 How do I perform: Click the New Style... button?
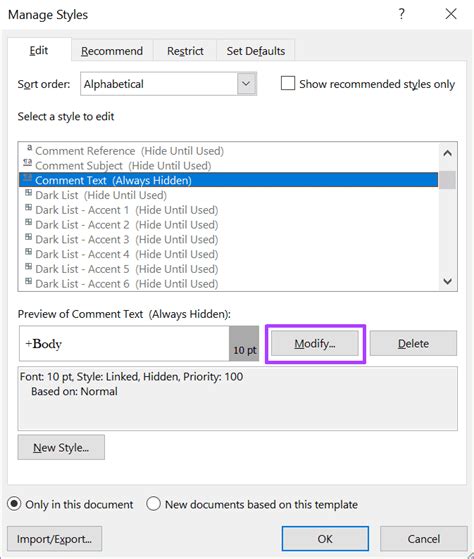(61, 447)
